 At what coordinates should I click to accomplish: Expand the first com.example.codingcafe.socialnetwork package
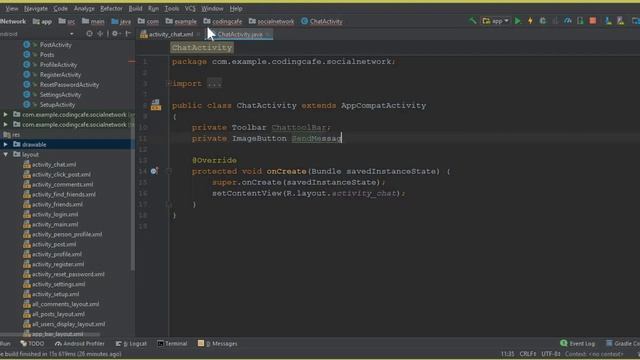pos(5,115)
